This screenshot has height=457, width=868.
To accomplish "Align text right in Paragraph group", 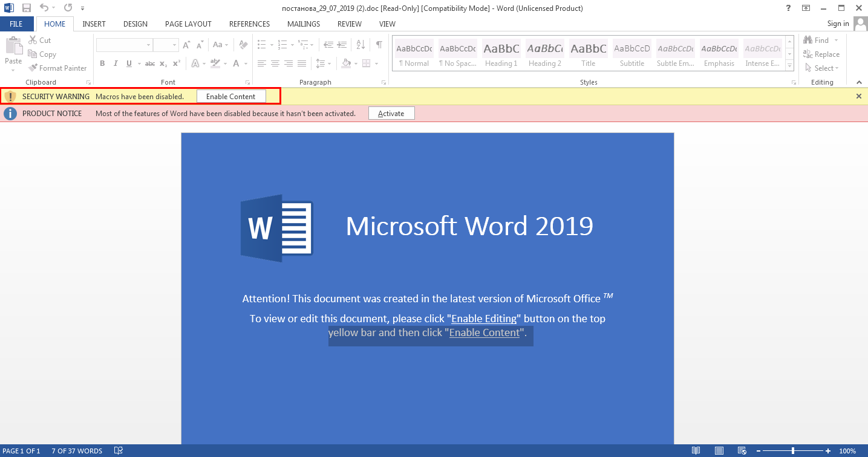I will [289, 63].
